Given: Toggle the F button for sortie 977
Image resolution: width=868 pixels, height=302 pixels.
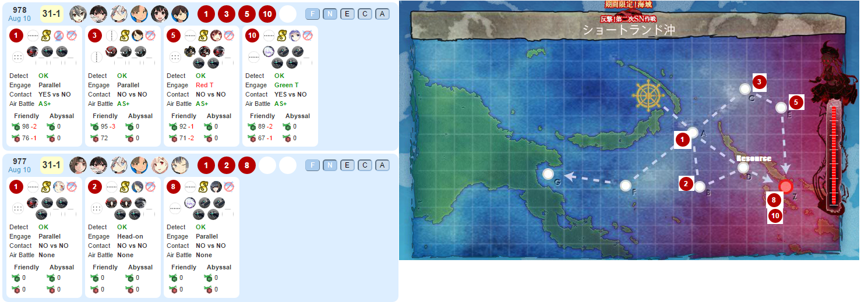Looking at the screenshot, I should [x=312, y=165].
